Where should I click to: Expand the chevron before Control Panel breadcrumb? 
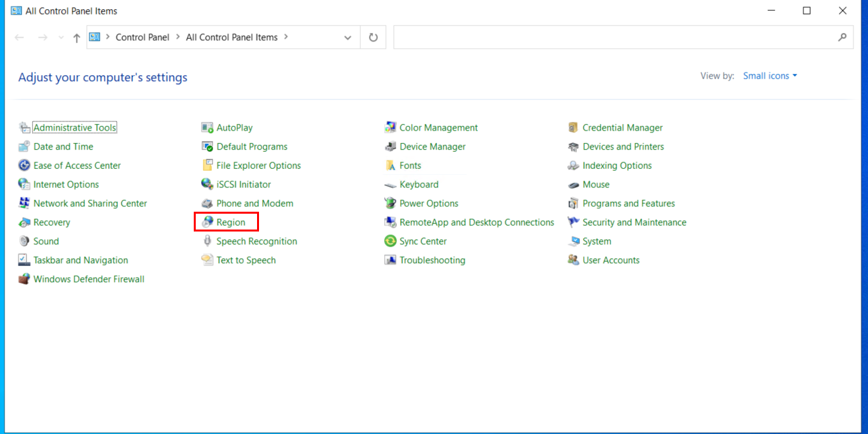coord(107,37)
